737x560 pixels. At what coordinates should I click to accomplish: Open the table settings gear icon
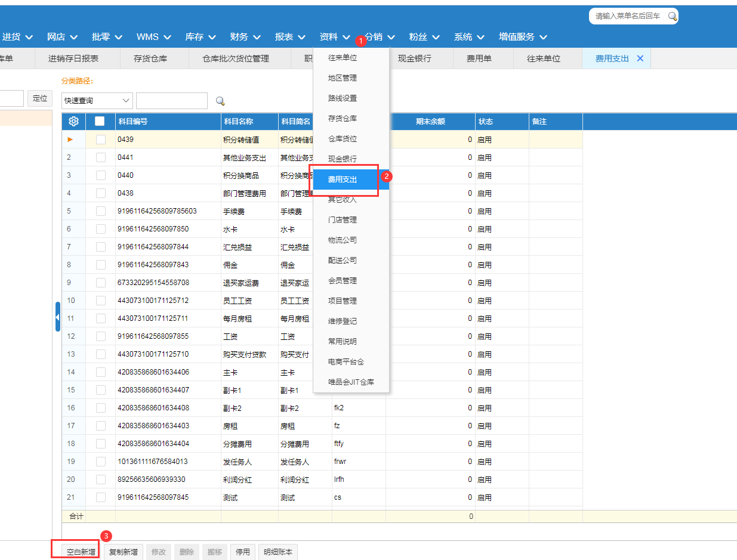click(74, 121)
